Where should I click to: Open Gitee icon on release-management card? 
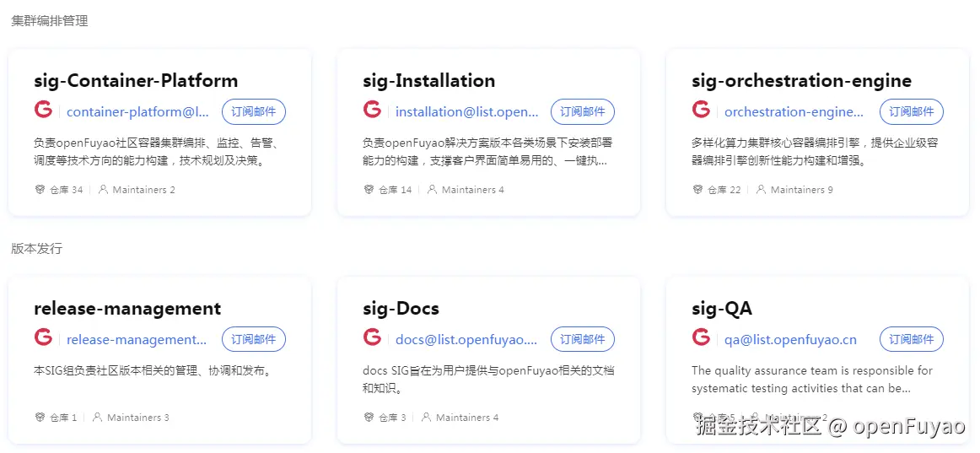43,337
